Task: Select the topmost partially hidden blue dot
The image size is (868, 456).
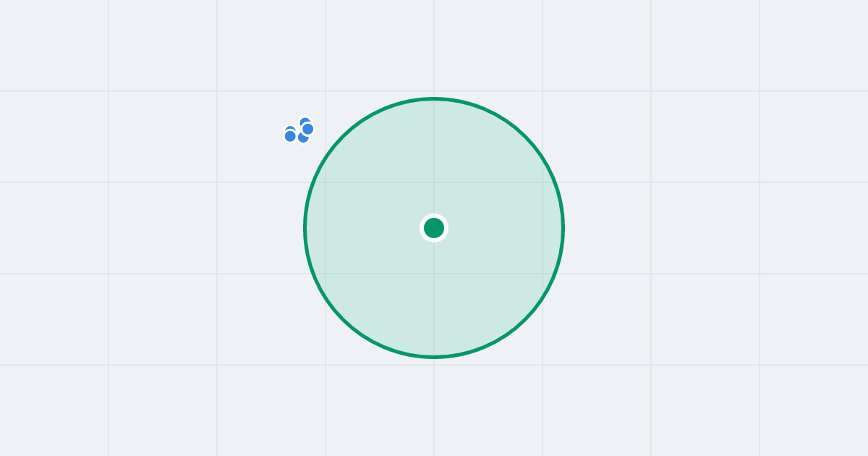Action: tap(305, 120)
